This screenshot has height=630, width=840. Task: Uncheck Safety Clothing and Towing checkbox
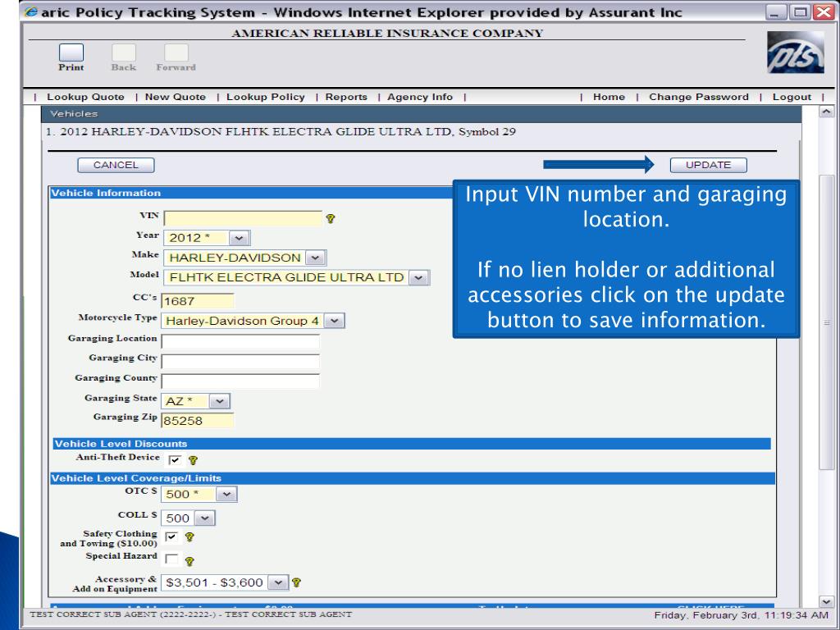(171, 536)
